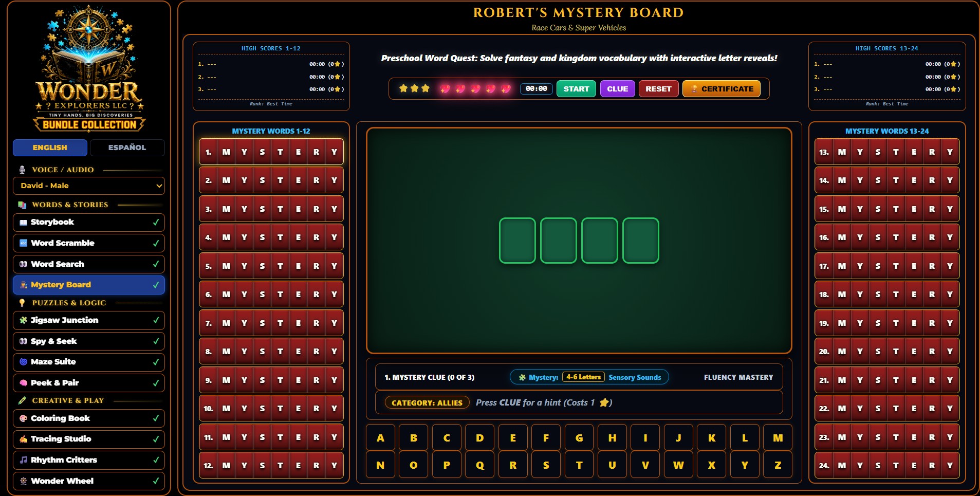Open the Mystery Board activity
The height and width of the screenshot is (496, 980).
point(89,285)
